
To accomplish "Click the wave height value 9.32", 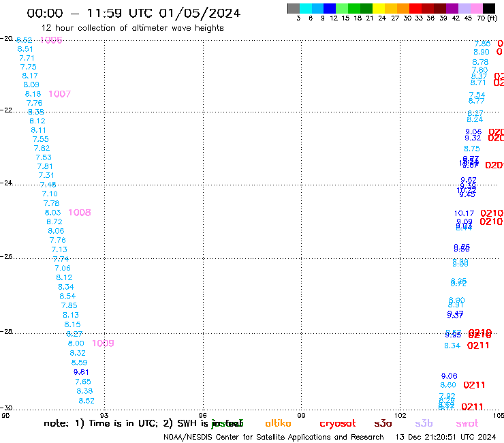I will pos(473,138).
